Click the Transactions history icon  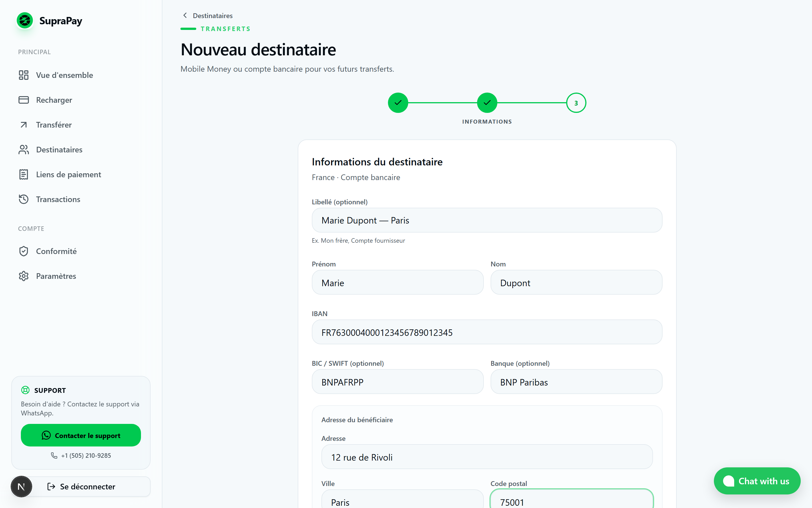tap(23, 199)
